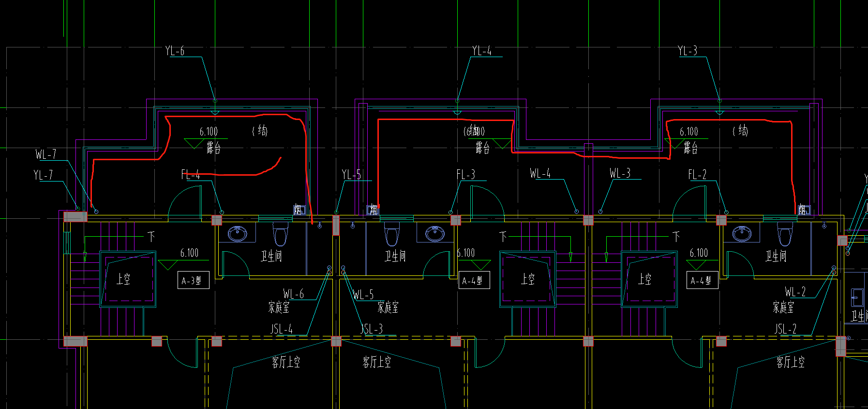Click the 客厅上空 text below JSL-3
868x409 pixels.
tap(377, 362)
